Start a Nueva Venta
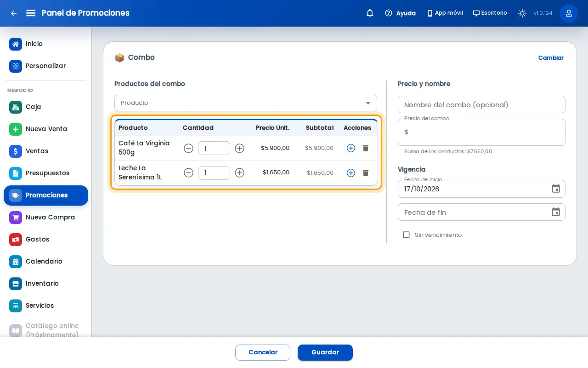The width and height of the screenshot is (588, 368). tap(46, 129)
